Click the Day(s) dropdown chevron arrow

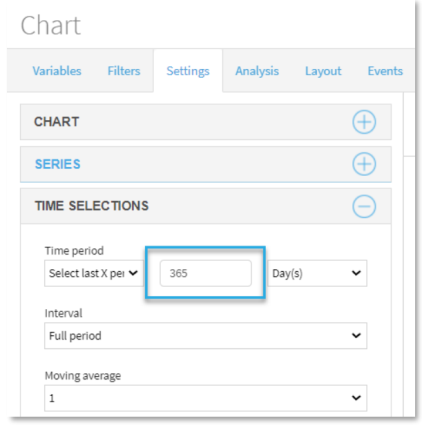click(x=356, y=273)
